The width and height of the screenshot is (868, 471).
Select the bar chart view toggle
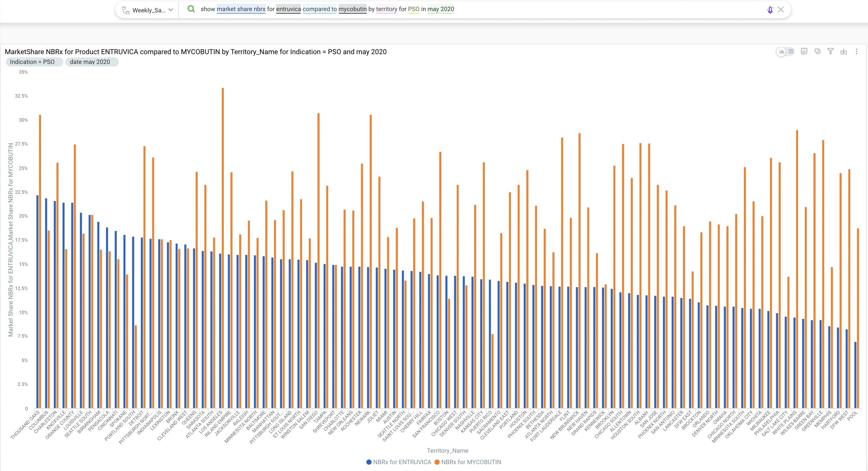coord(782,52)
